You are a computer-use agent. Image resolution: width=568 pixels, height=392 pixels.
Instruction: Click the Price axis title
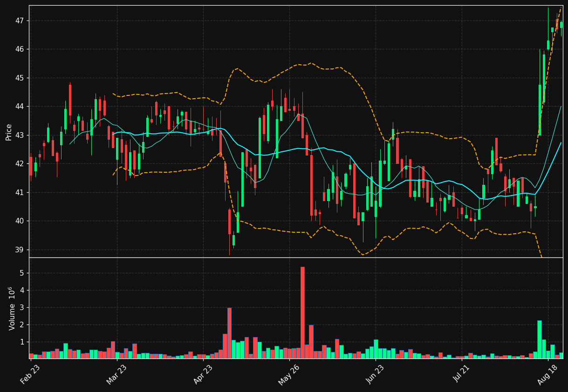(9, 132)
